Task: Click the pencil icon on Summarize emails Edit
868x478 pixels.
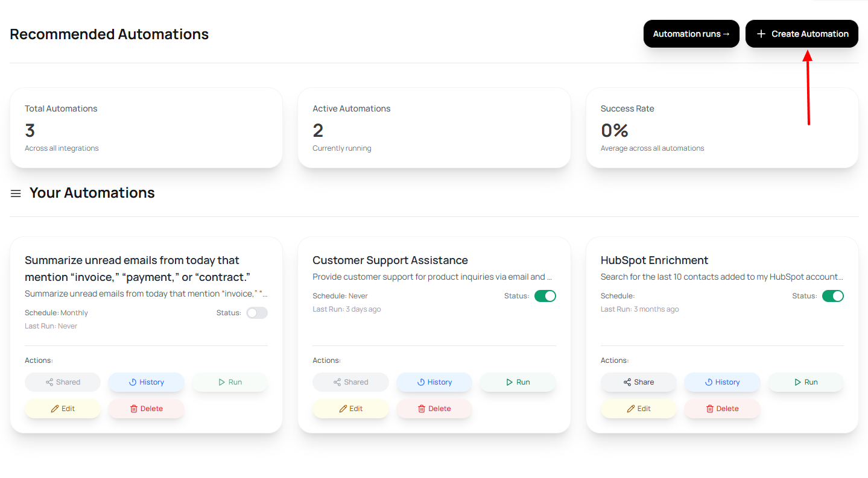Action: click(55, 409)
